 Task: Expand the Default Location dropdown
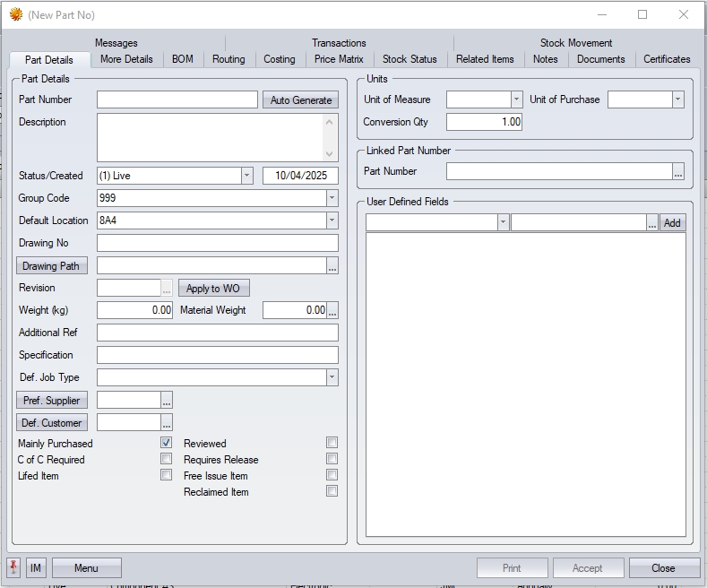[332, 220]
